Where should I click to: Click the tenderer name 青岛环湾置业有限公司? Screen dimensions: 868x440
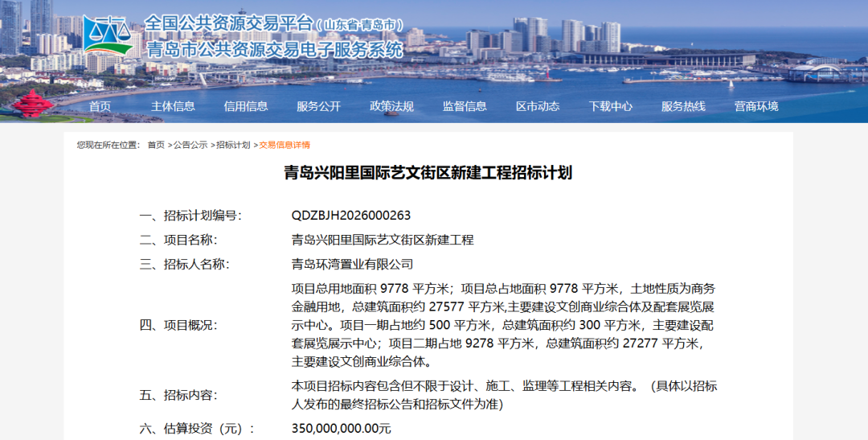pos(353,265)
